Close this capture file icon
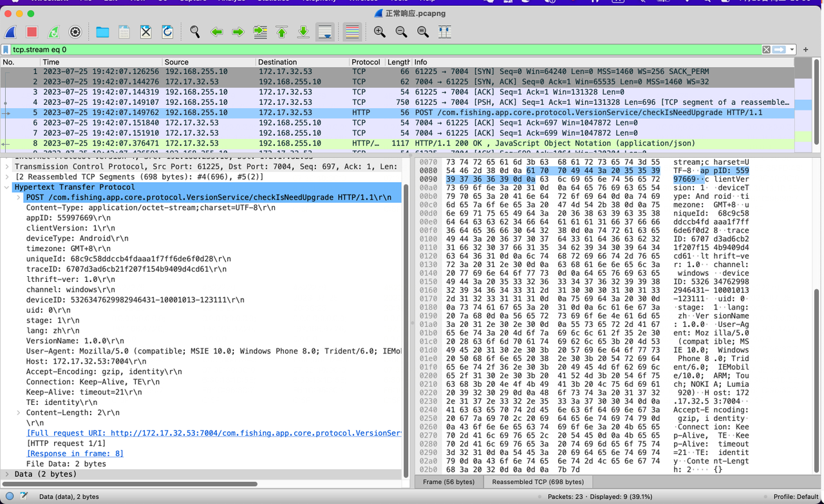Viewport: 824px width, 504px height. tap(146, 32)
